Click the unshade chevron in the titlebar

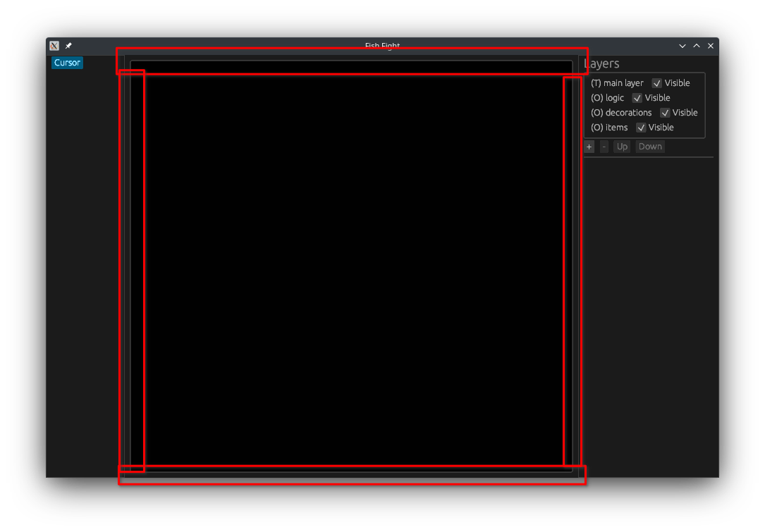coord(696,45)
